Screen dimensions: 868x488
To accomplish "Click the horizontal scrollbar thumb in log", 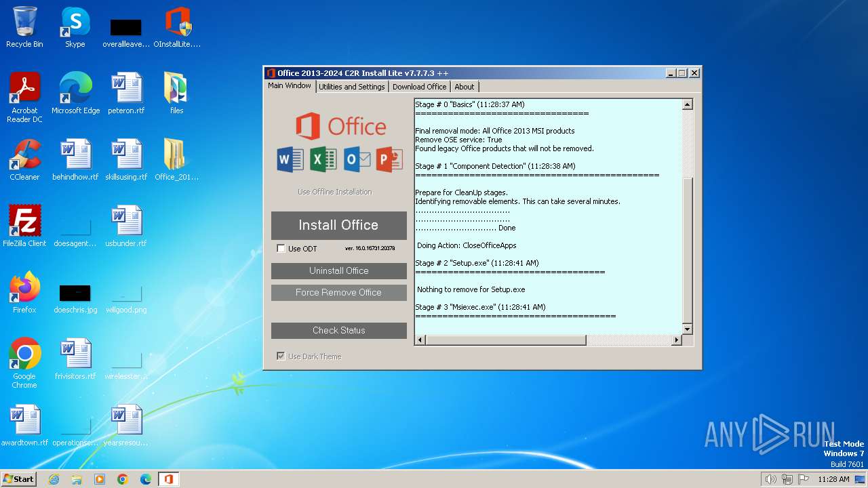I will tap(506, 340).
